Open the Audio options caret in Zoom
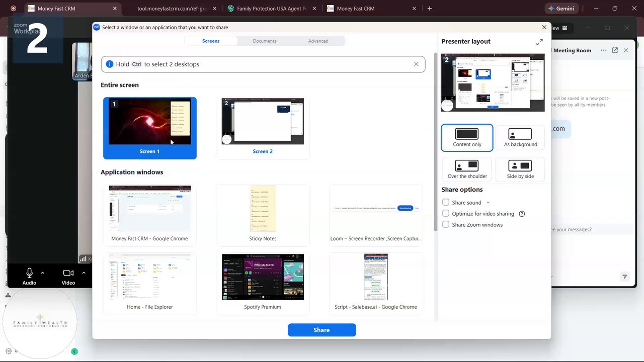This screenshot has height=362, width=644. [43, 273]
